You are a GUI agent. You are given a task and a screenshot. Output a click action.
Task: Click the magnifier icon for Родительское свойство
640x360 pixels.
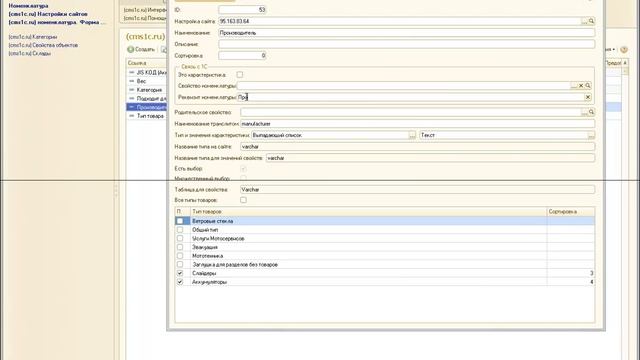pyautogui.click(x=591, y=112)
